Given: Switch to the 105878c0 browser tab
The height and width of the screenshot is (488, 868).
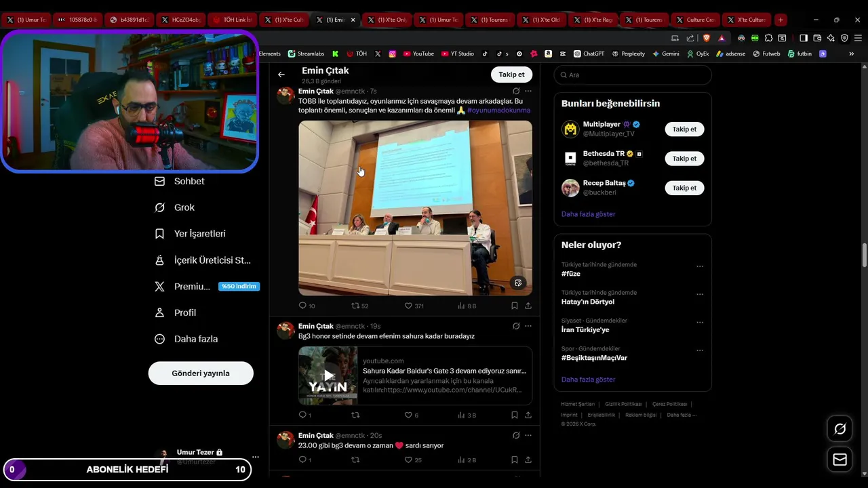Looking at the screenshot, I should click(x=78, y=20).
